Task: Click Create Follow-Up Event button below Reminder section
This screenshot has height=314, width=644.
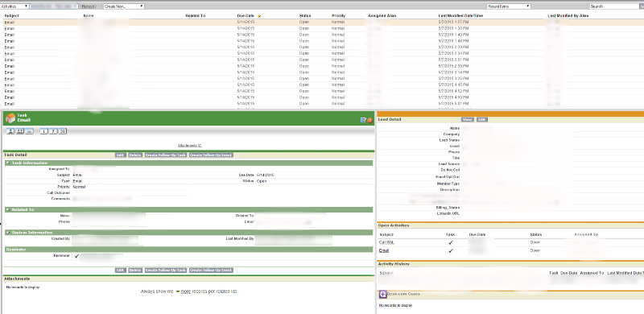Action: point(211,271)
